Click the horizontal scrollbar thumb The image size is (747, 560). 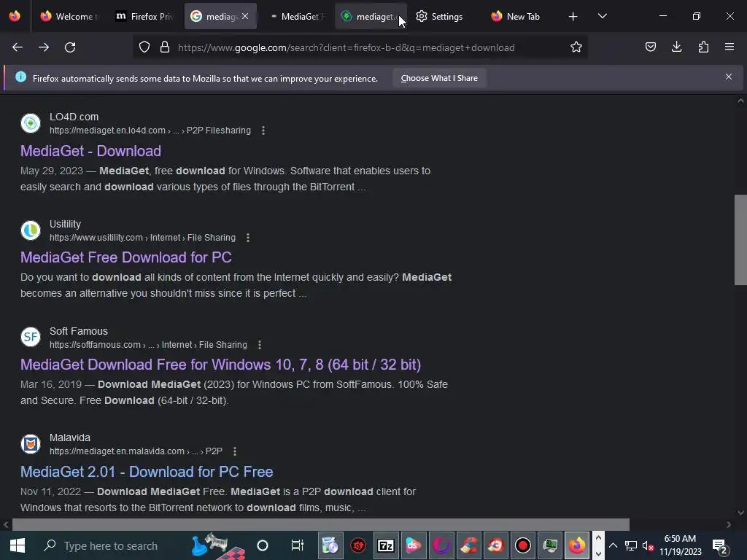(x=321, y=524)
